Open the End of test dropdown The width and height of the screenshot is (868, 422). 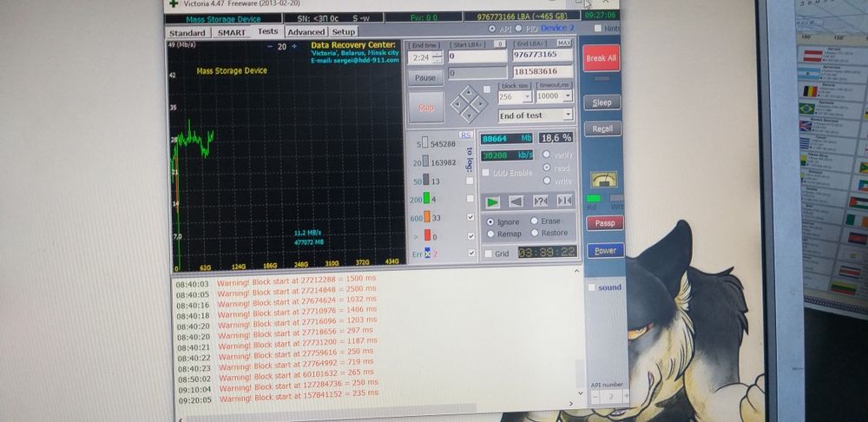tap(568, 115)
